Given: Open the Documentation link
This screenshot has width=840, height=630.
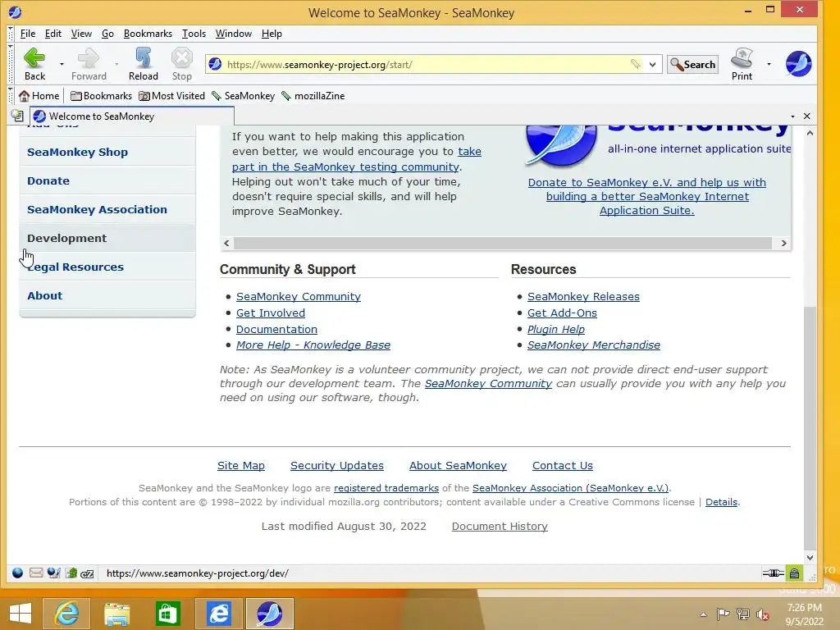Looking at the screenshot, I should 276,329.
